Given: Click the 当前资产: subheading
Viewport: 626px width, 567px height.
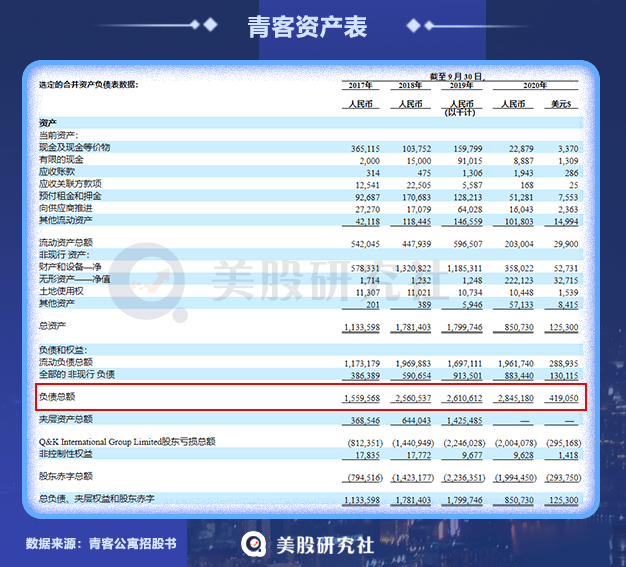Looking at the screenshot, I should pos(58,135).
